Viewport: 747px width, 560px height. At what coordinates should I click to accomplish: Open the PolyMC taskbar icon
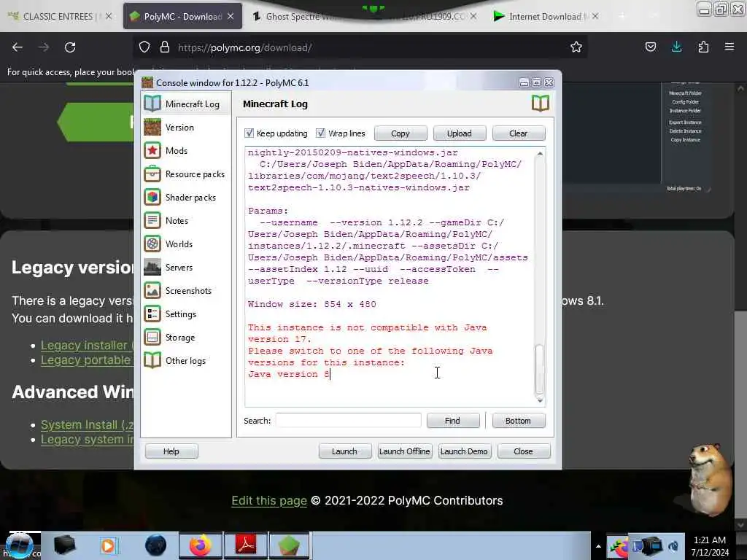click(x=289, y=545)
